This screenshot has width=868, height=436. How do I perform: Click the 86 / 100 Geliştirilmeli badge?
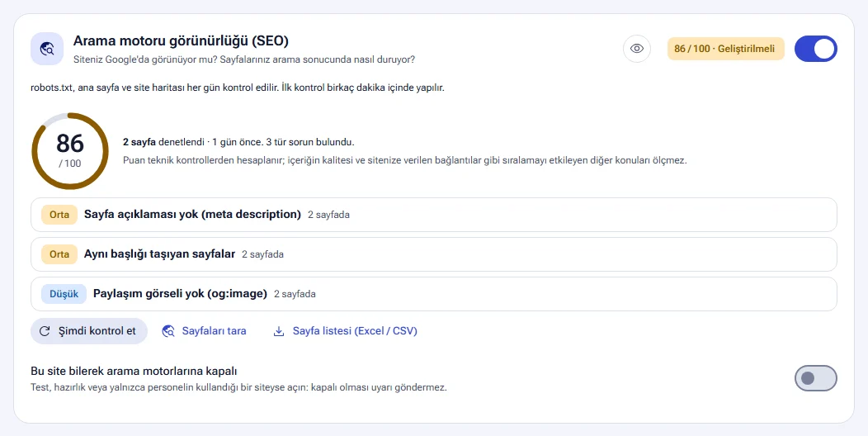726,49
